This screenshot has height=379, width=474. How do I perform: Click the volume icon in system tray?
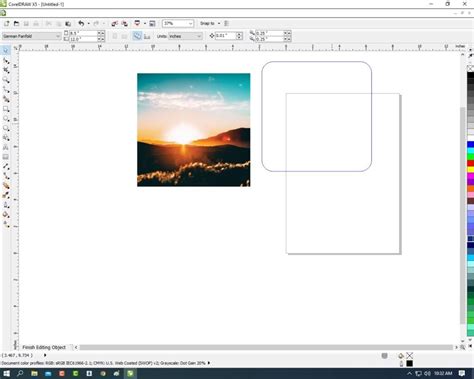[x=427, y=373]
